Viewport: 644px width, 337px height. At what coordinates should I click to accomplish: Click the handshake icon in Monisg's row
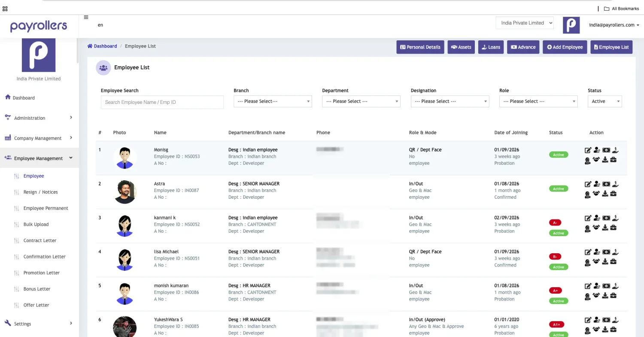(596, 160)
